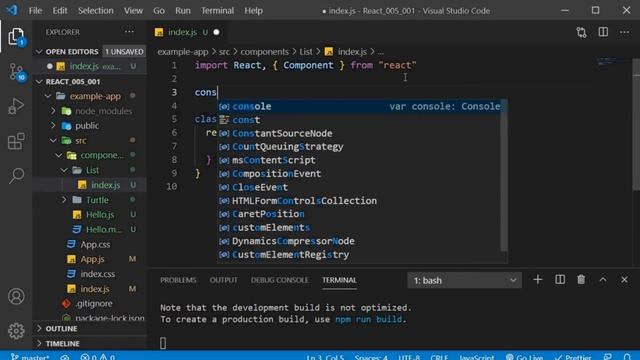This screenshot has width=640, height=360.
Task: Switch to the Debug Console tab
Action: point(279,280)
